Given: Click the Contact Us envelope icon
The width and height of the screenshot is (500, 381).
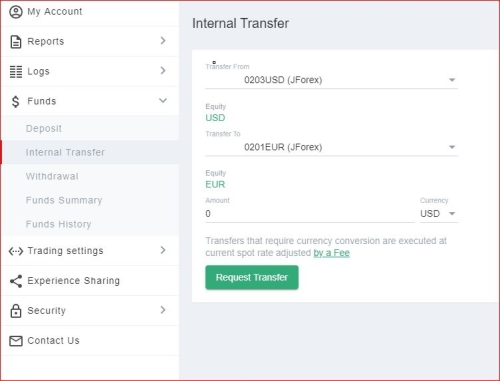Looking at the screenshot, I should [16, 341].
